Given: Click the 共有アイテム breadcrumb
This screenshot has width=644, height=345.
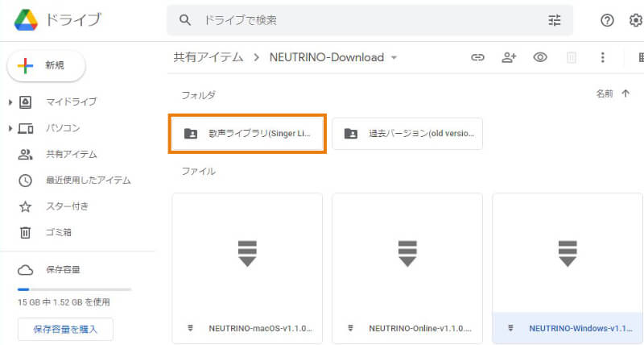Looking at the screenshot, I should click(x=208, y=57).
